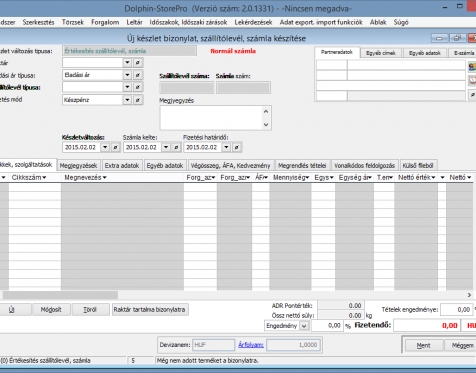Click the small pin icon in the partner panel
Viewport: 476px width, 373px height.
click(x=472, y=95)
